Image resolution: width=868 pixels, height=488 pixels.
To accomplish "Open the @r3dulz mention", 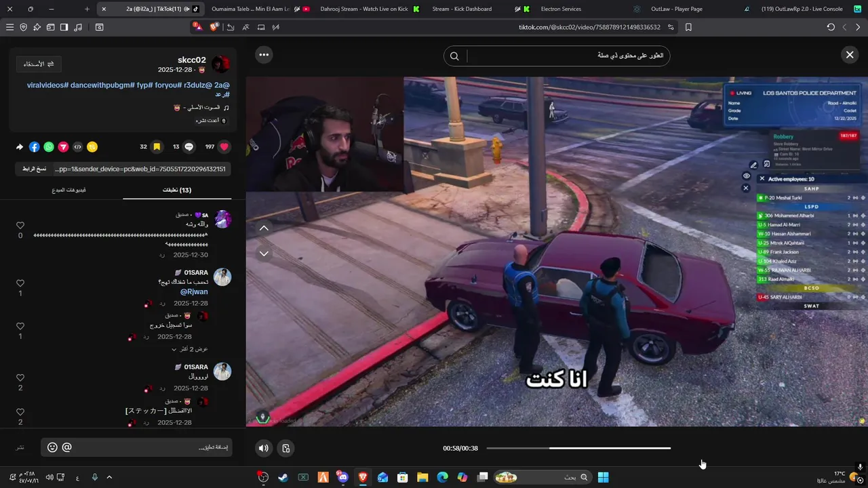I will 197,85.
